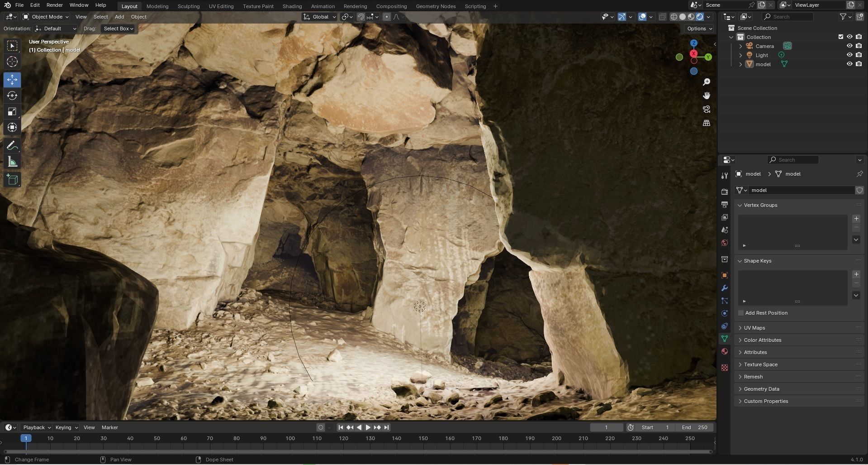Open the Material properties tab
This screenshot has height=465, width=868.
tap(725, 351)
